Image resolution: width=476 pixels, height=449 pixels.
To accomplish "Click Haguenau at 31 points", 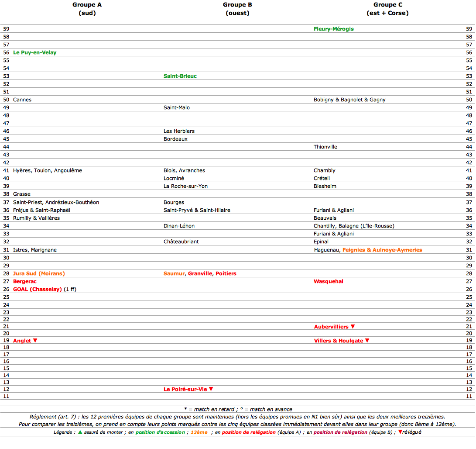I will pyautogui.click(x=326, y=250).
